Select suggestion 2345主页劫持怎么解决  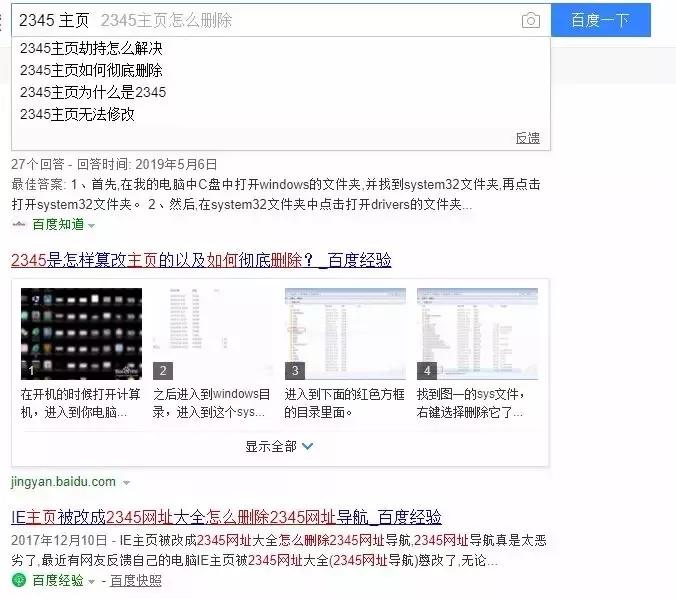90,48
